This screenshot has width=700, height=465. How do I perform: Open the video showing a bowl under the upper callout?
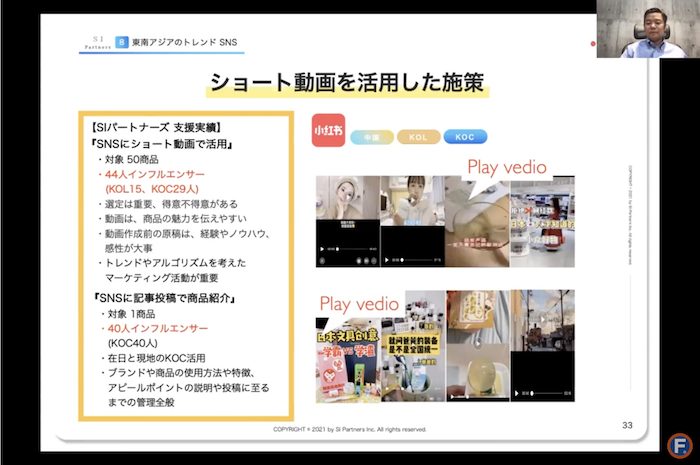[477, 221]
